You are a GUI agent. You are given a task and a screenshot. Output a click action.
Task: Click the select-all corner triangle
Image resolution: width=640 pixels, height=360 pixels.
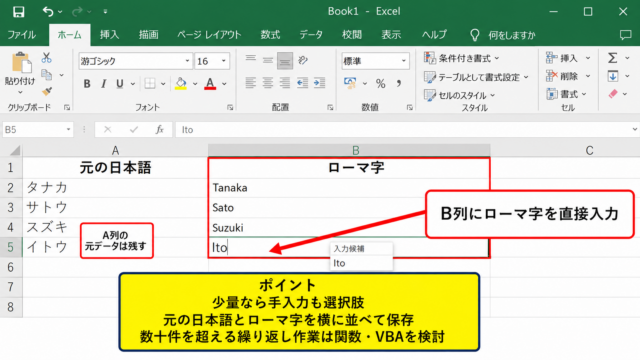(x=15, y=151)
